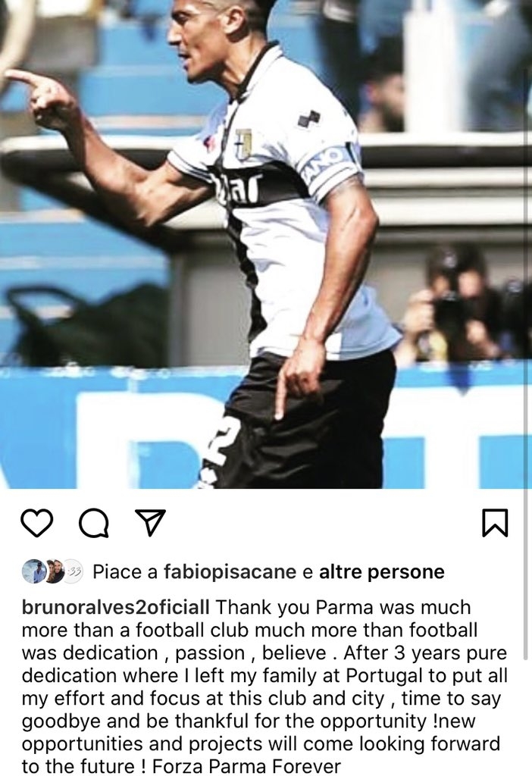The height and width of the screenshot is (776, 532).
Task: Like the post with the heart icon
Action: click(x=37, y=523)
